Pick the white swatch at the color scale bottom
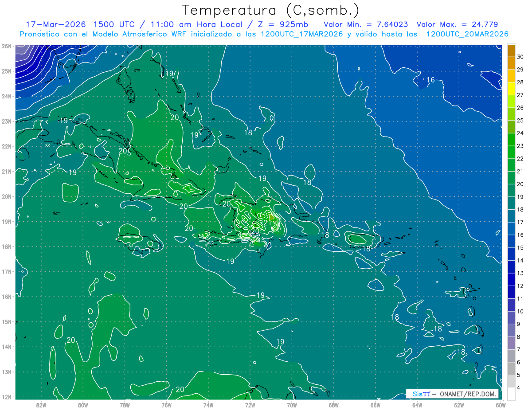The width and height of the screenshot is (532, 411). (x=511, y=394)
